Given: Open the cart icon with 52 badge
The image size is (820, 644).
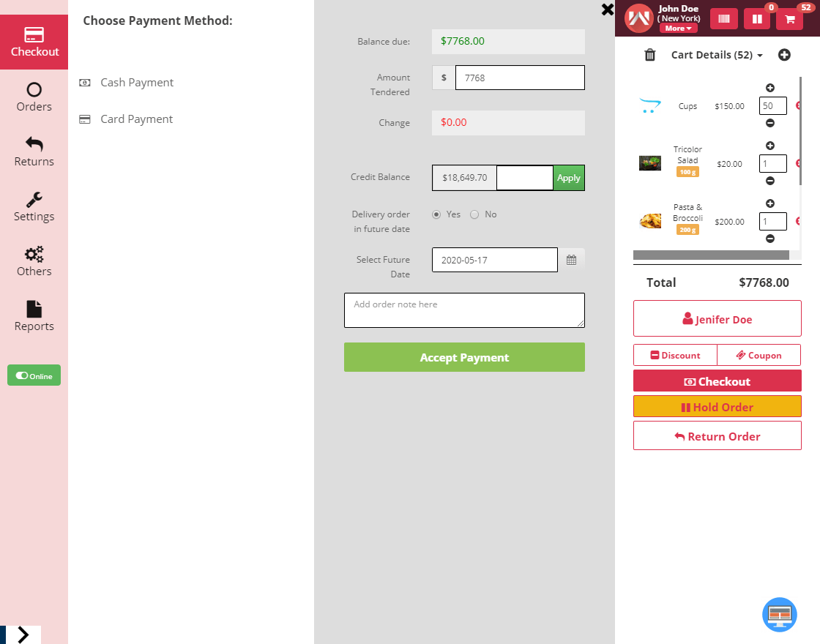Looking at the screenshot, I should [789, 18].
